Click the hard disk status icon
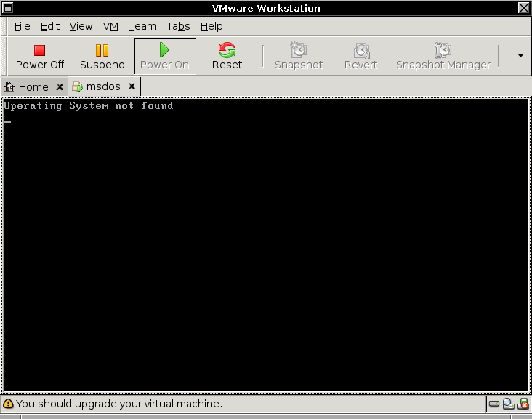Image resolution: width=532 pixels, height=419 pixels. (x=494, y=404)
